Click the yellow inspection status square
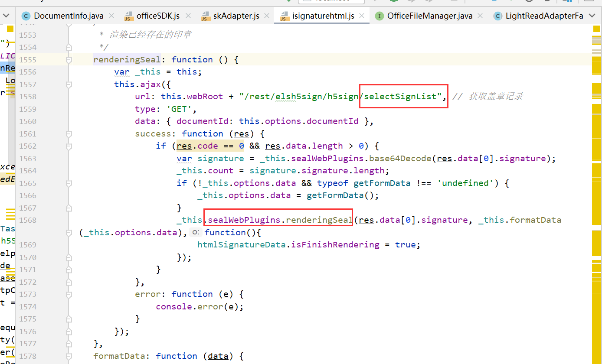Screen dimensions: 602x364 pos(596,29)
